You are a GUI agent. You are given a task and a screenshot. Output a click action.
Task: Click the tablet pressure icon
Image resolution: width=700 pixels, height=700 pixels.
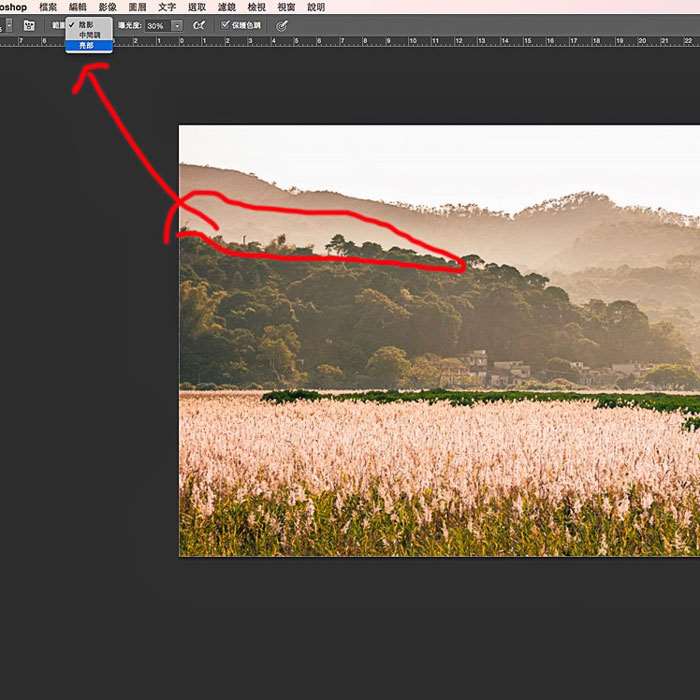282,25
